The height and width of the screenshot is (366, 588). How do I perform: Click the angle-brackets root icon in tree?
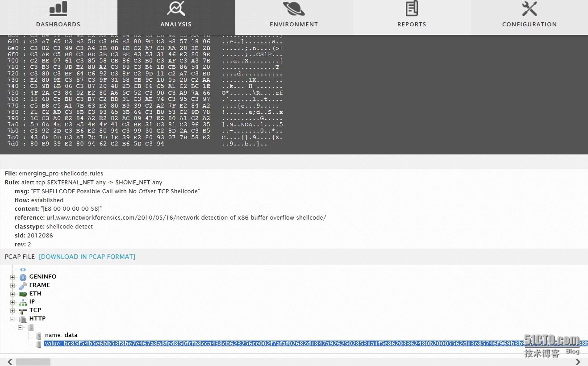pyautogui.click(x=23, y=270)
